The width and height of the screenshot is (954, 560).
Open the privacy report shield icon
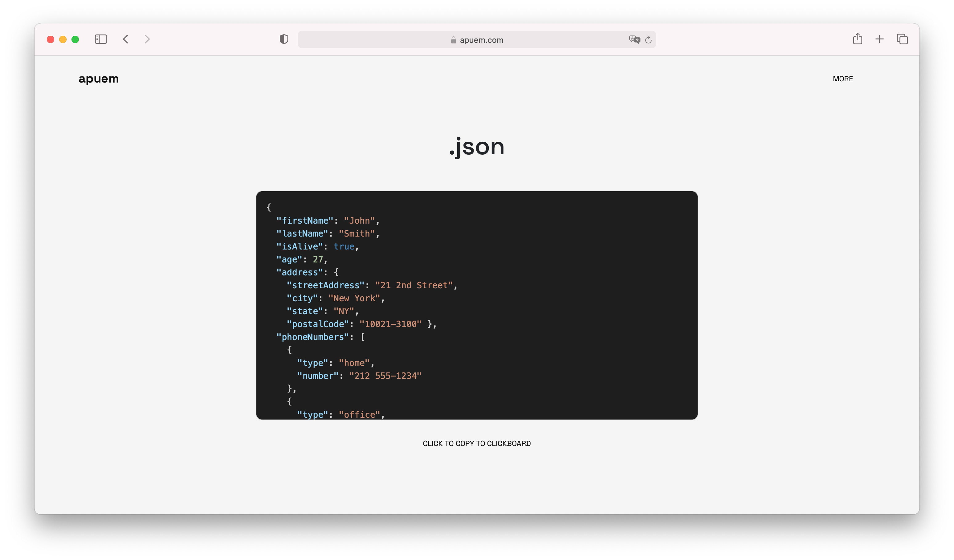[284, 39]
